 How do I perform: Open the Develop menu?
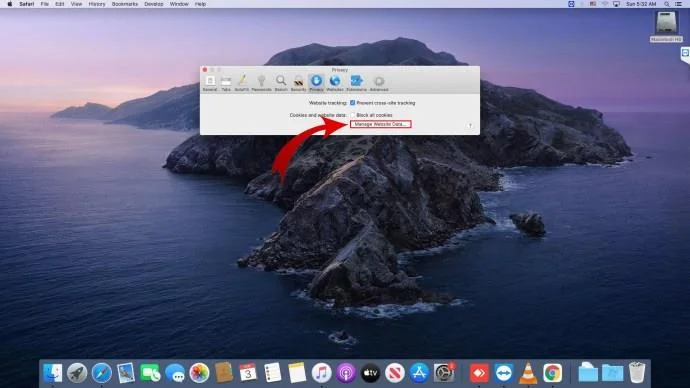154,4
